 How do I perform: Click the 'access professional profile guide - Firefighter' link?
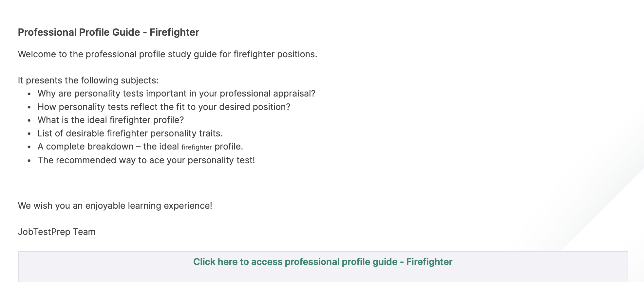click(322, 262)
